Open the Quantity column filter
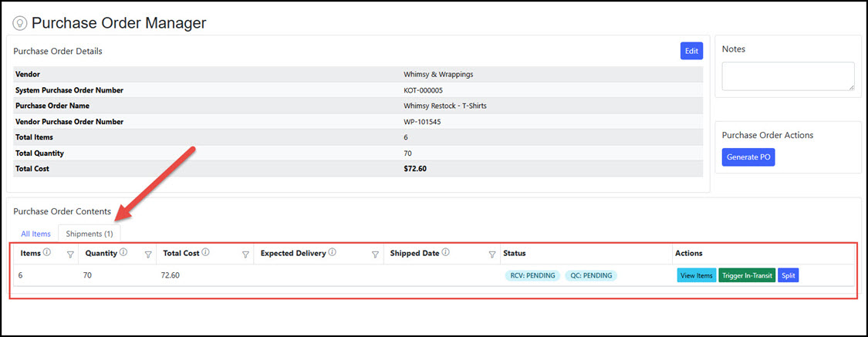This screenshot has height=337, width=868. coord(148,254)
